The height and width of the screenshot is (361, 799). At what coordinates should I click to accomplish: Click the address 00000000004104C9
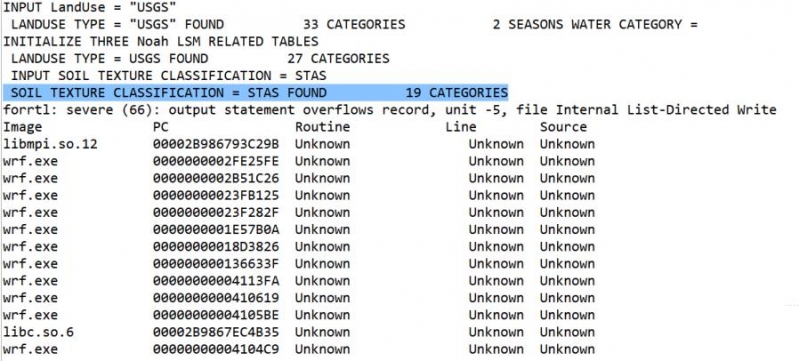[x=216, y=349]
